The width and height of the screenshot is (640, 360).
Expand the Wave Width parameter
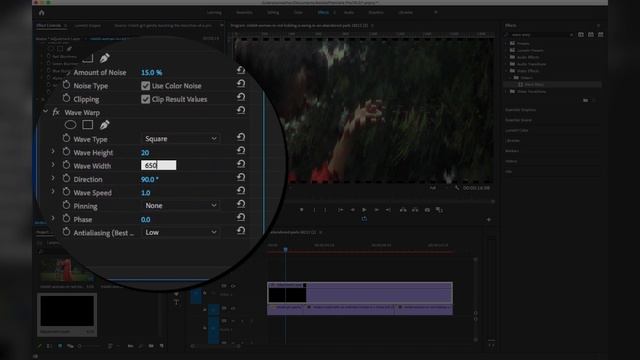point(53,165)
